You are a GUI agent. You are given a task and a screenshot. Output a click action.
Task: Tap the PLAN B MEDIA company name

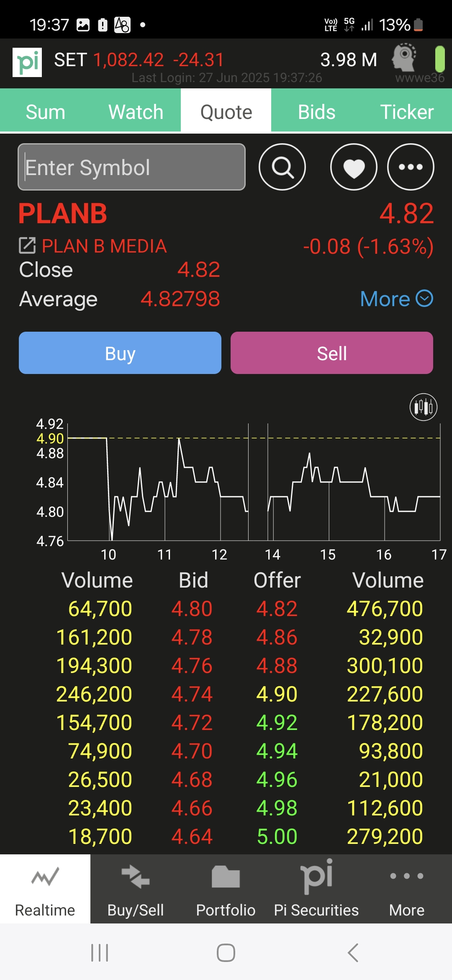pos(104,246)
